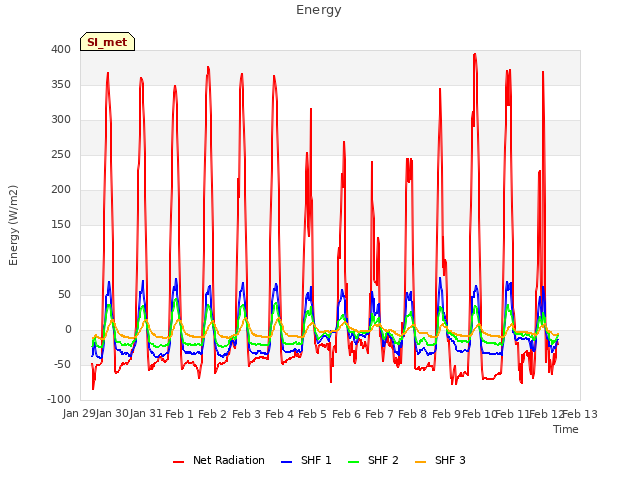This screenshot has width=640, height=480.
Task: Click the Feb 9 x-axis tick label
Action: [x=446, y=414]
